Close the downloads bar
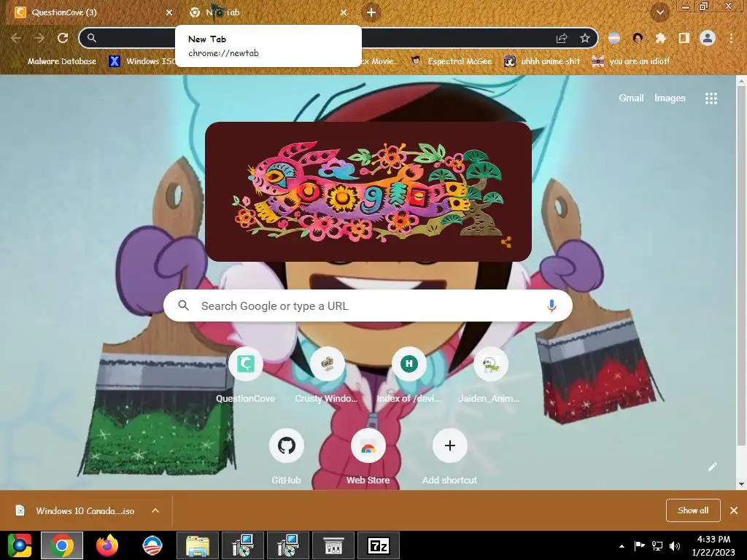 pos(734,510)
